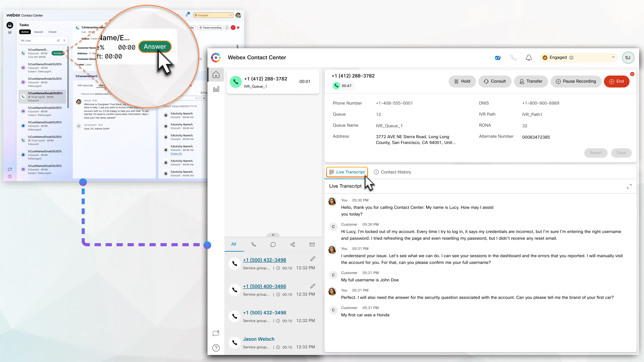Click the panel collapse handle above the All tab

click(x=273, y=235)
